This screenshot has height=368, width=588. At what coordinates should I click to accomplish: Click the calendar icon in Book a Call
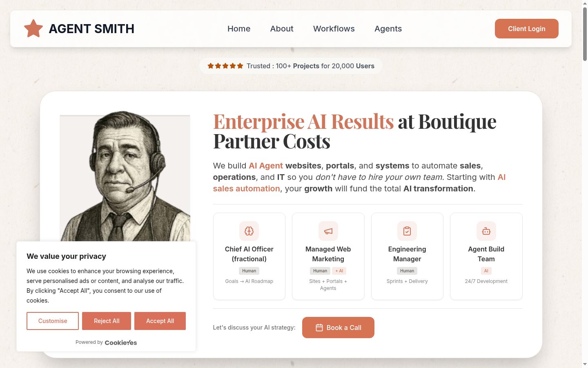319,328
